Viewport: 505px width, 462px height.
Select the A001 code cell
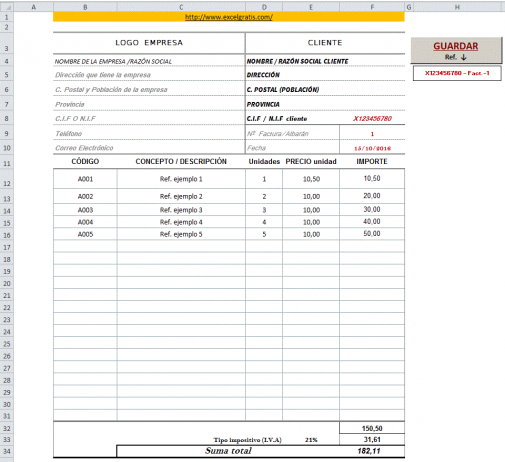pos(85,179)
